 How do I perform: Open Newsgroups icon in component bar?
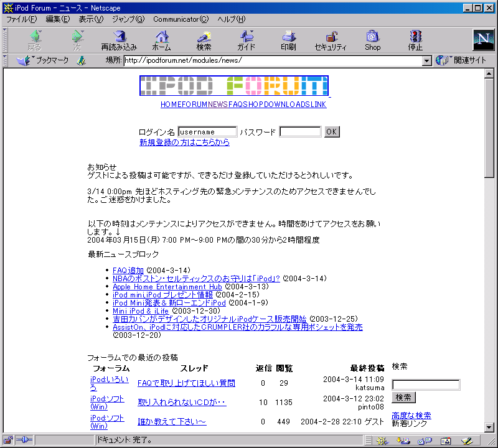point(425,441)
